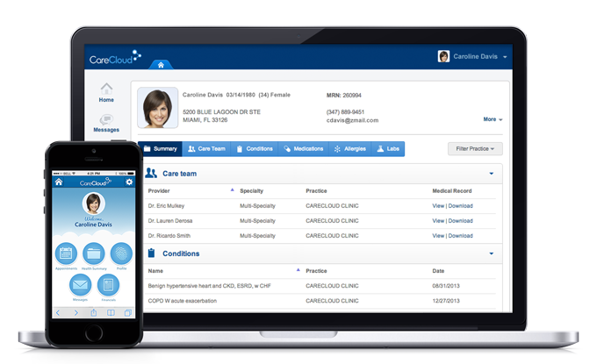Tap the CareCloud logo on the phone
This screenshot has width=597, height=364.
click(95, 182)
